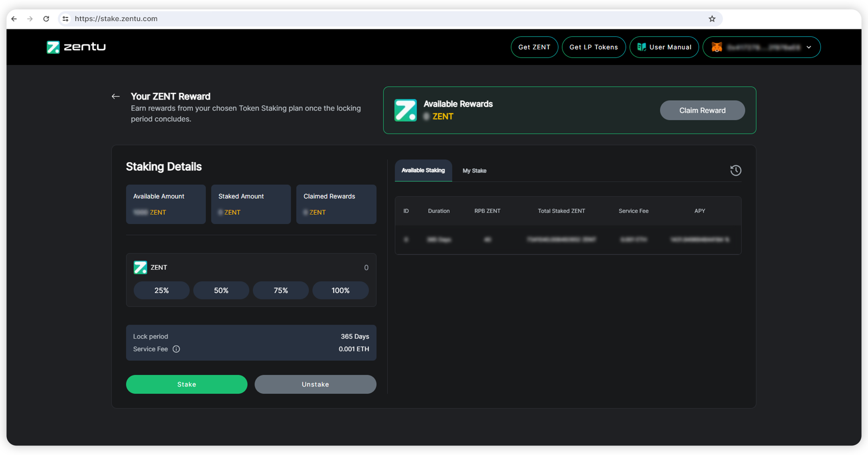Switch to the My Stake tab
The width and height of the screenshot is (868, 455).
[474, 171]
